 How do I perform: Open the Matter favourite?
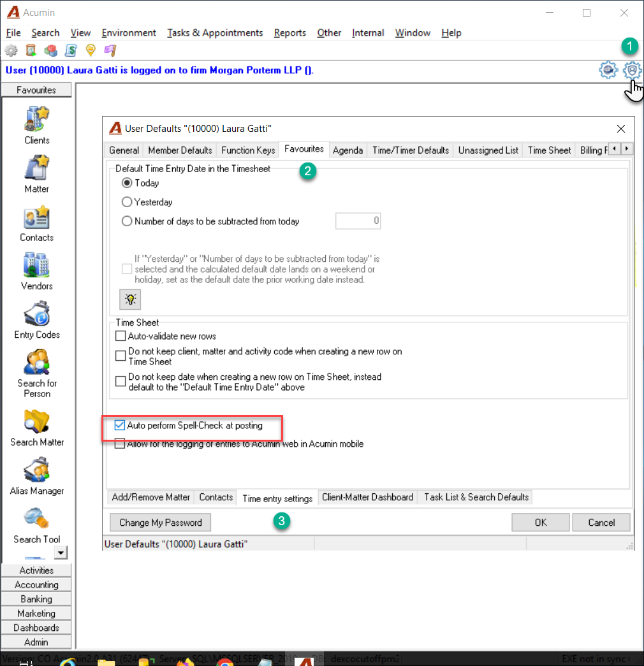point(36,174)
